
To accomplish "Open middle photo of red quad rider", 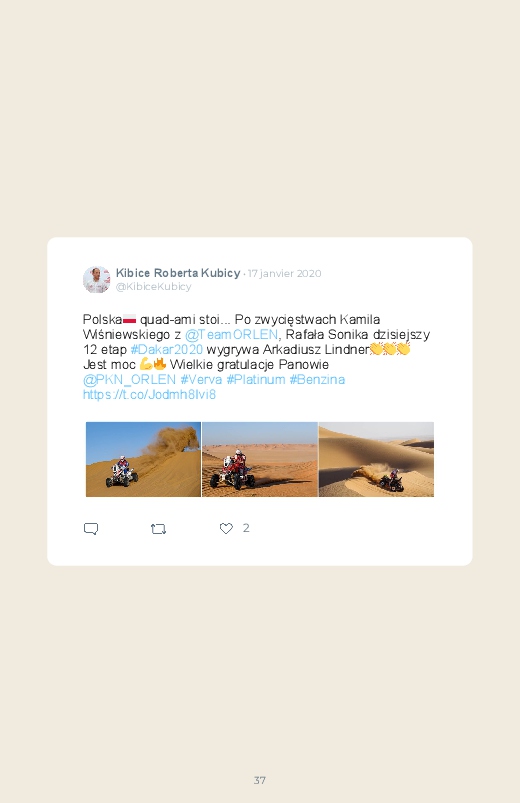I will tap(260, 459).
